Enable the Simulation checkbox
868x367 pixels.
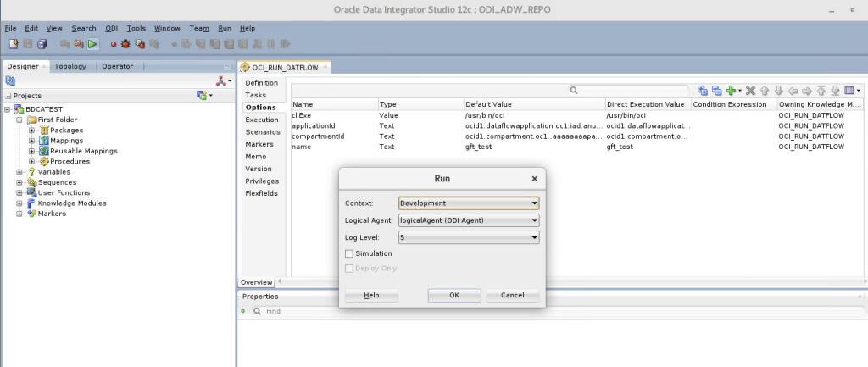348,253
